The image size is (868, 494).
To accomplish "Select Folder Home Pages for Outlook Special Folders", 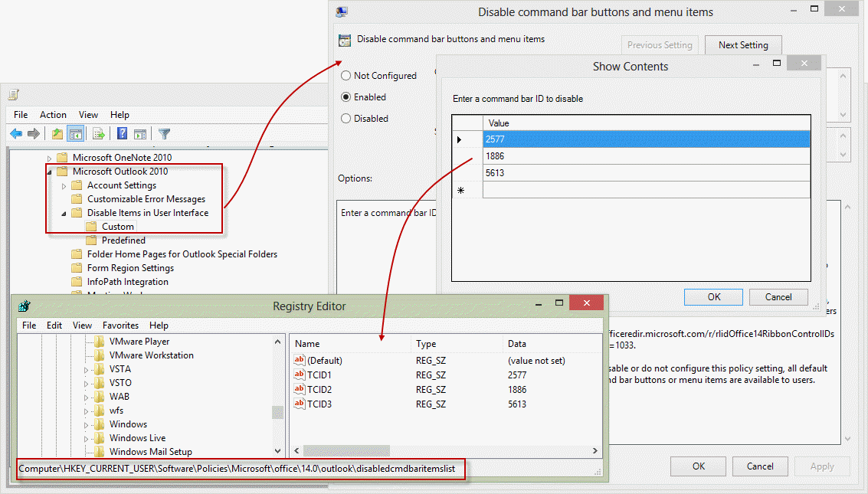I will pyautogui.click(x=182, y=254).
